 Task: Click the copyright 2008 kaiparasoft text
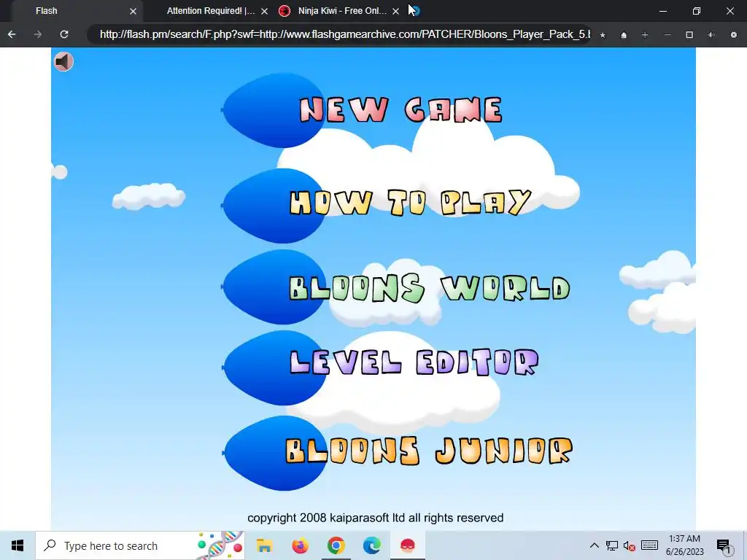click(376, 518)
